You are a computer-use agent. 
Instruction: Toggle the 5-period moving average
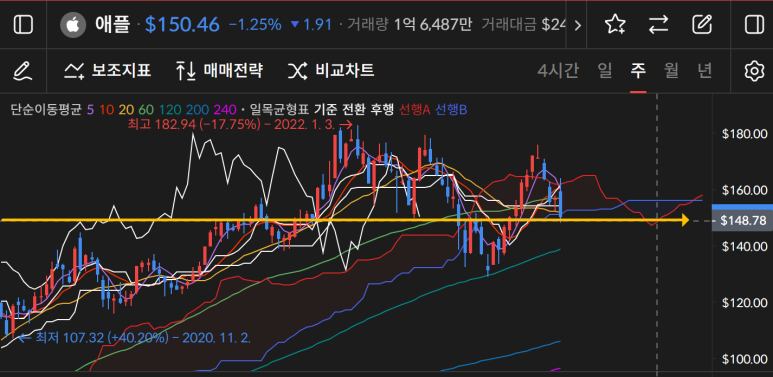pyautogui.click(x=90, y=109)
